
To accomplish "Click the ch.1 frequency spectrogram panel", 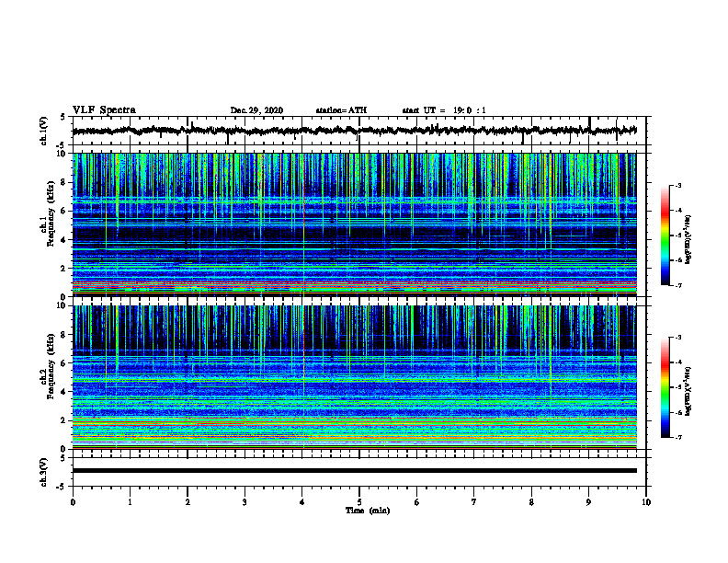I will click(x=354, y=224).
